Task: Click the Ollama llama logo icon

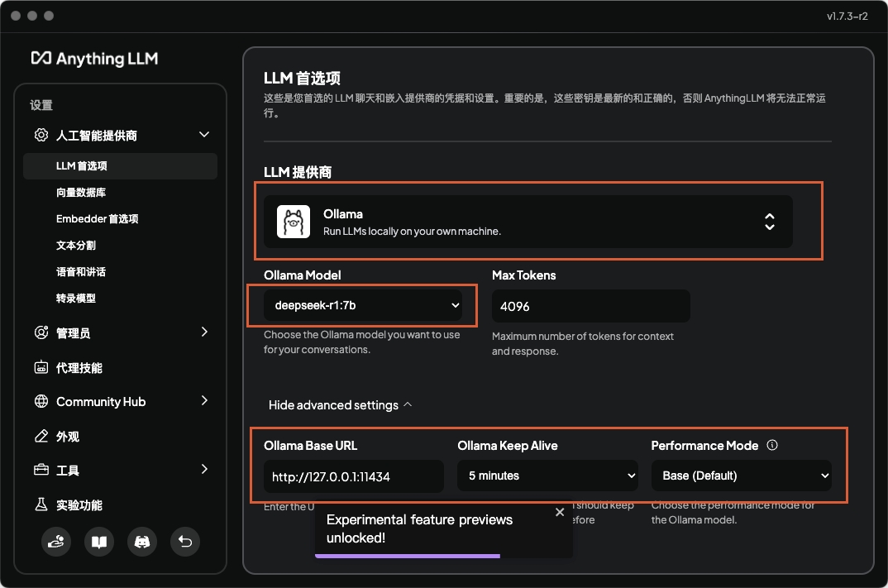Action: (294, 222)
